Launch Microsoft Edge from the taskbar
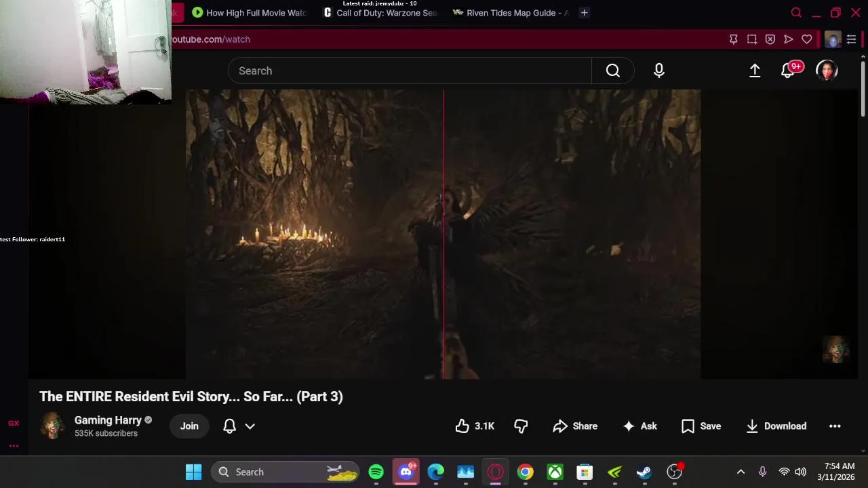 click(x=435, y=472)
